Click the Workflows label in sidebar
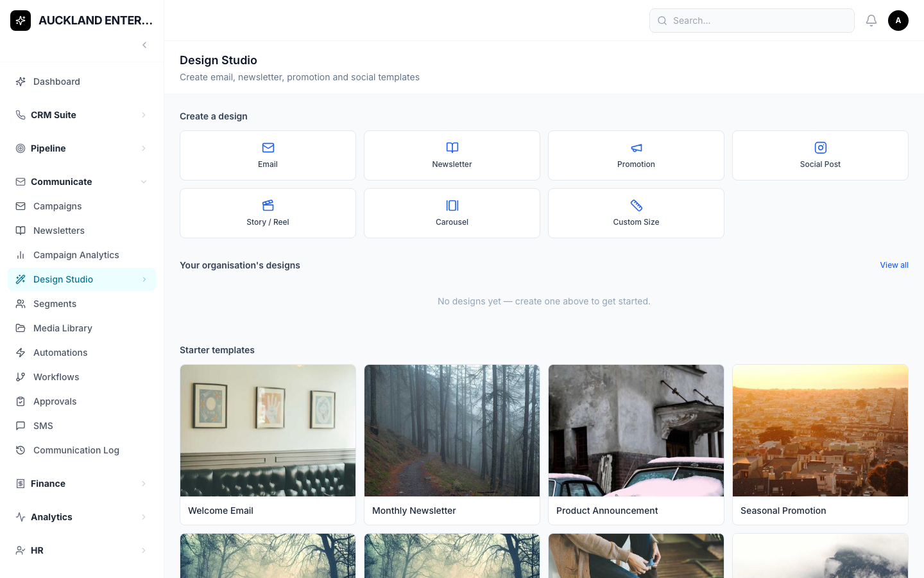The image size is (924, 578). pos(56,377)
